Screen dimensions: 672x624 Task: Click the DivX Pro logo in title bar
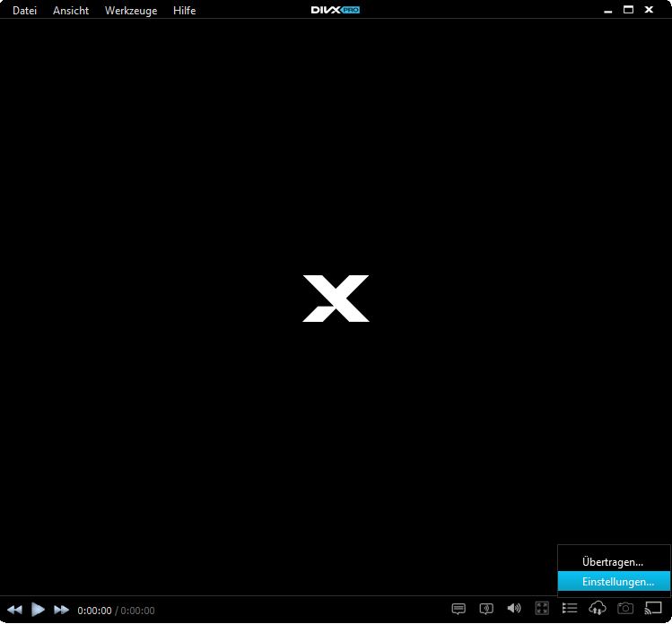(x=336, y=10)
